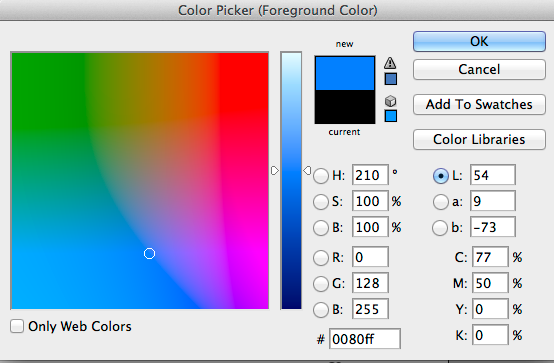
Task: Click inside the vertical blue lightness strip
Action: (291, 181)
